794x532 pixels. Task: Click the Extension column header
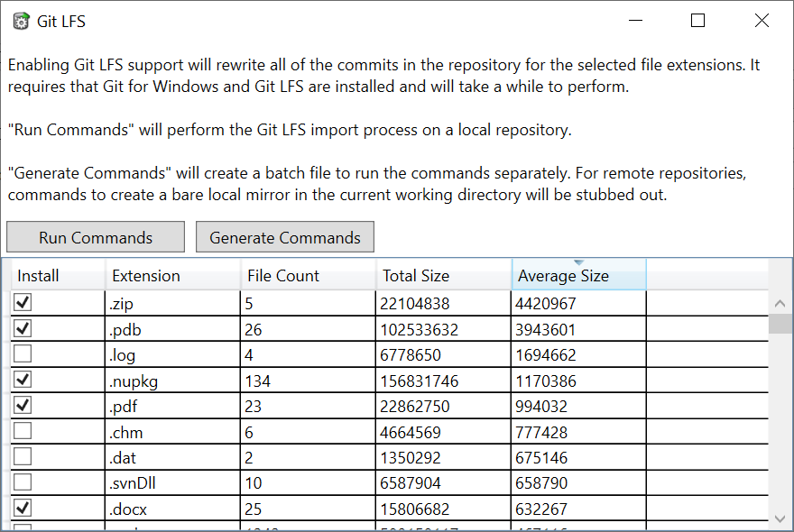coord(173,275)
